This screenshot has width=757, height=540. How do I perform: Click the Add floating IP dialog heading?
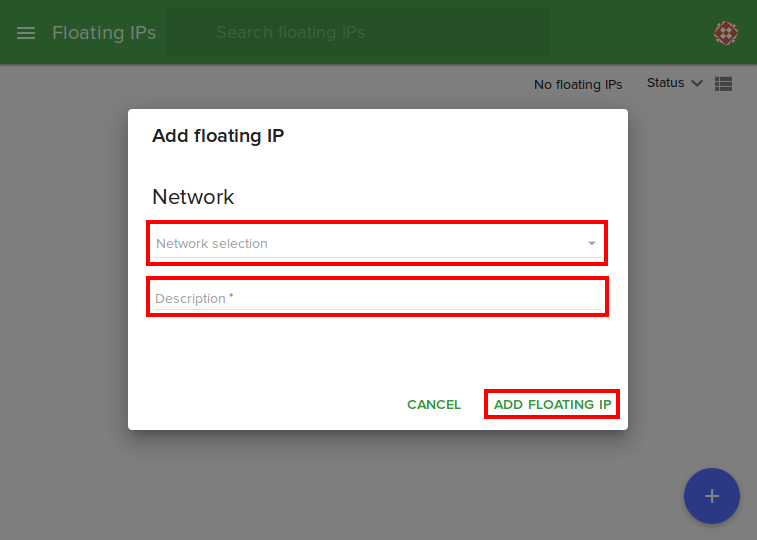pyautogui.click(x=218, y=136)
